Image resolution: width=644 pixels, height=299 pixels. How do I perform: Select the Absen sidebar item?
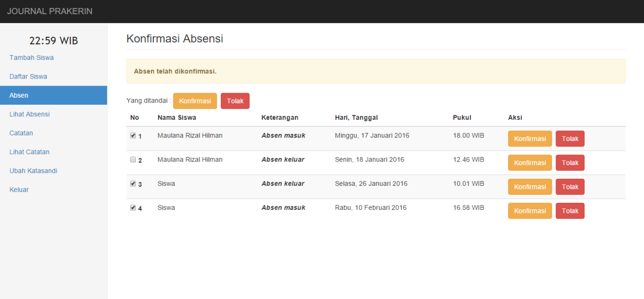pyautogui.click(x=19, y=95)
